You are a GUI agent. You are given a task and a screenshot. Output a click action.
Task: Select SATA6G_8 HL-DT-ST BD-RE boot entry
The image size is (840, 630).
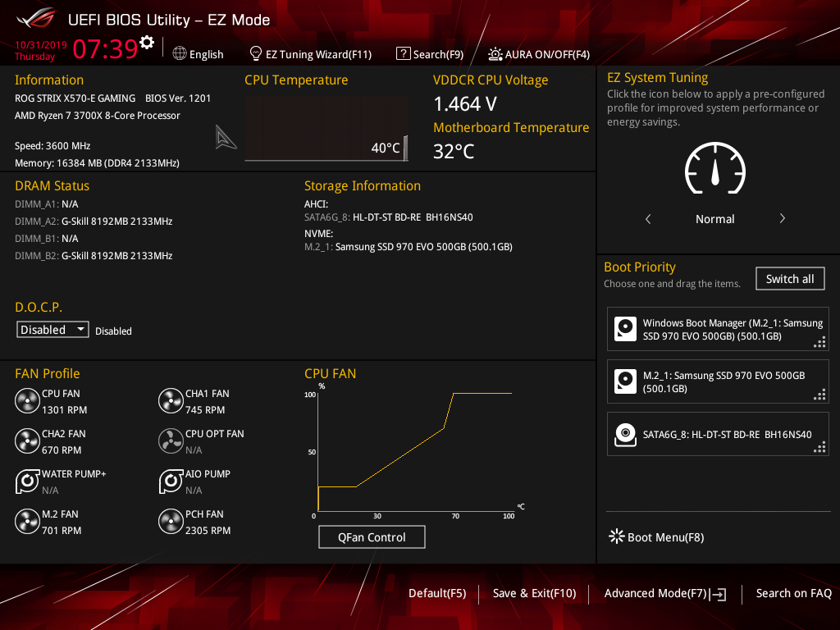tap(718, 435)
